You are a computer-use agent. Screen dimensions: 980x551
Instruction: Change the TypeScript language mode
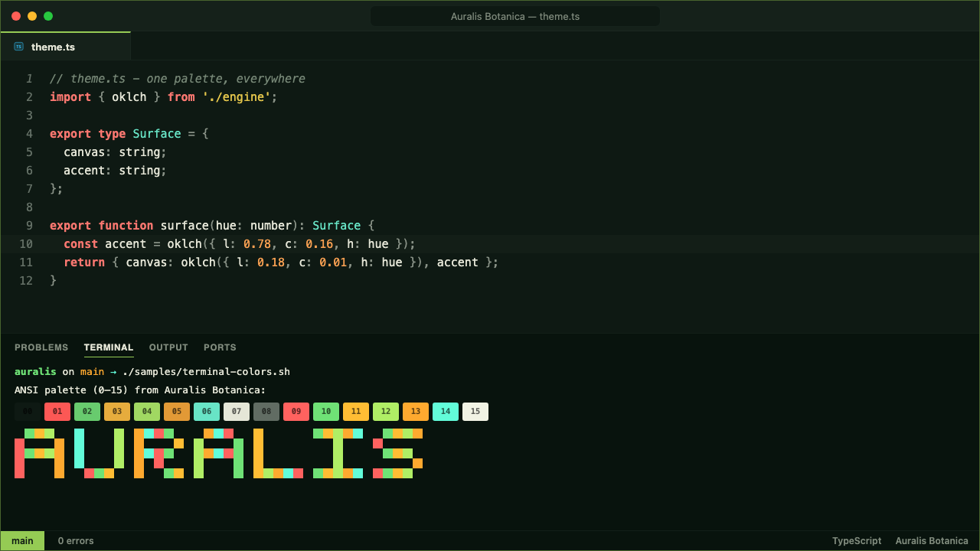click(857, 541)
